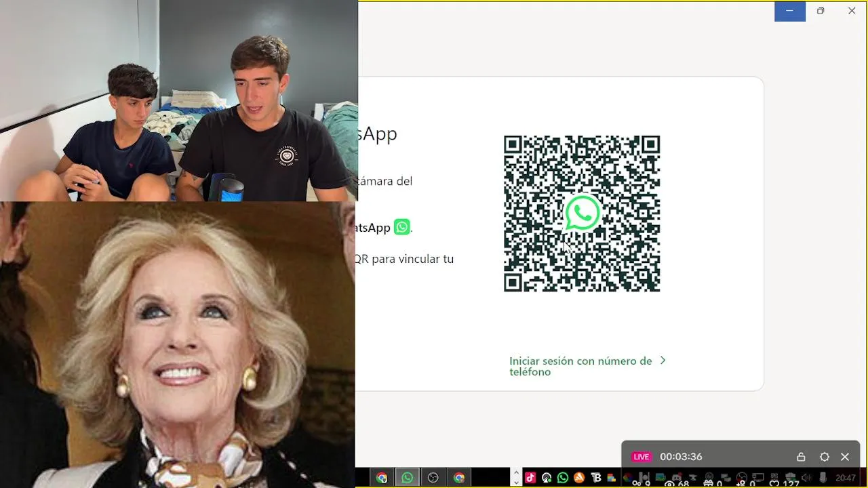Image resolution: width=868 pixels, height=488 pixels.
Task: Click the TB tray icon
Action: 597,478
